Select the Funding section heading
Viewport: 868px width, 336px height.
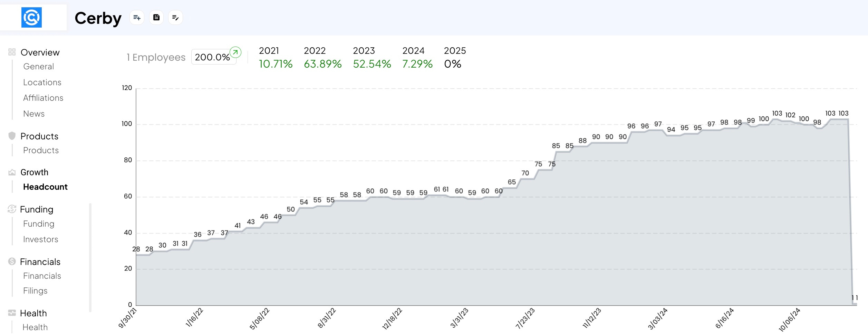coord(37,209)
